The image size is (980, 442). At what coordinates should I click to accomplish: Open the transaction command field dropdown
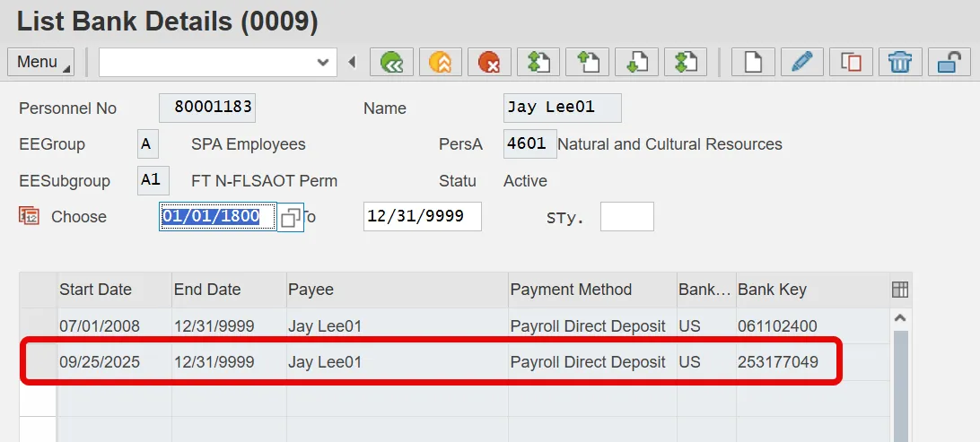coord(322,63)
